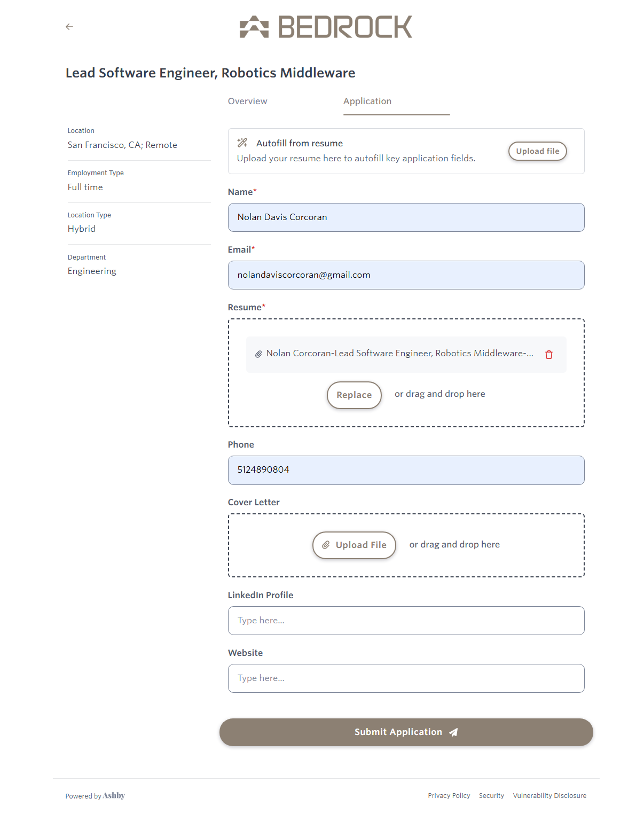Edit the Phone number field
The image size is (644, 814).
pyautogui.click(x=406, y=470)
